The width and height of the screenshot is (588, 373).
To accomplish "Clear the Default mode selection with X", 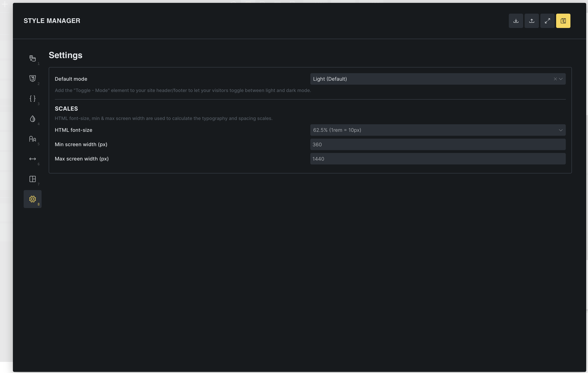I will (x=555, y=79).
